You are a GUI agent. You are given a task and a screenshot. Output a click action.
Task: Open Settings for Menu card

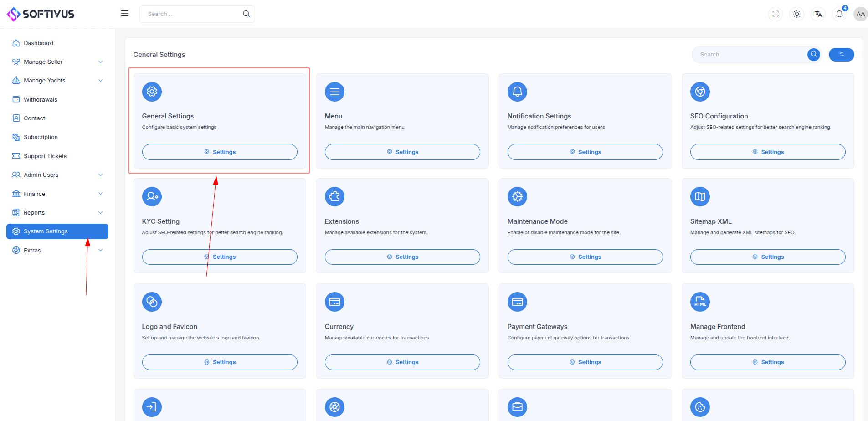[x=402, y=152]
